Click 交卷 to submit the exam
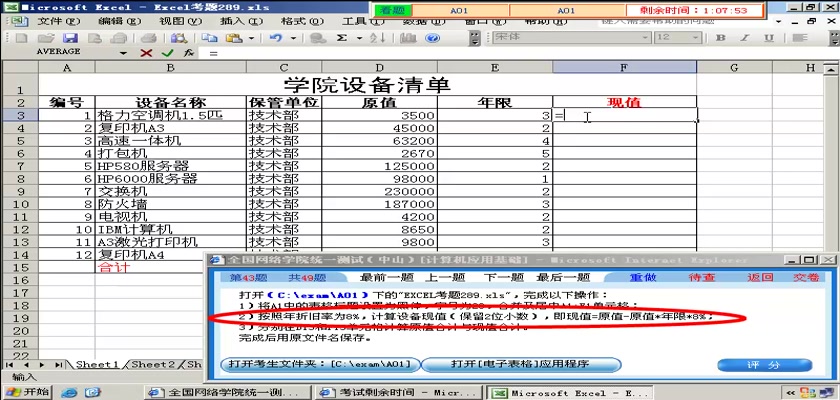Viewport: 840px width, 400px height. point(806,277)
